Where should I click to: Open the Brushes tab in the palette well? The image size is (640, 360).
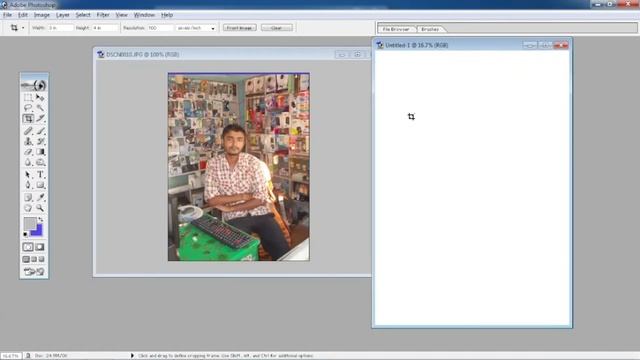430,29
